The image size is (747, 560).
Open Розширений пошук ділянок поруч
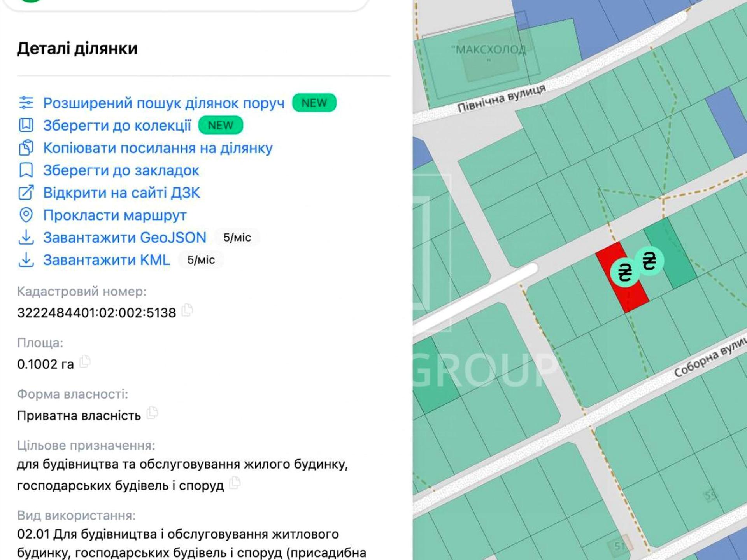[164, 103]
